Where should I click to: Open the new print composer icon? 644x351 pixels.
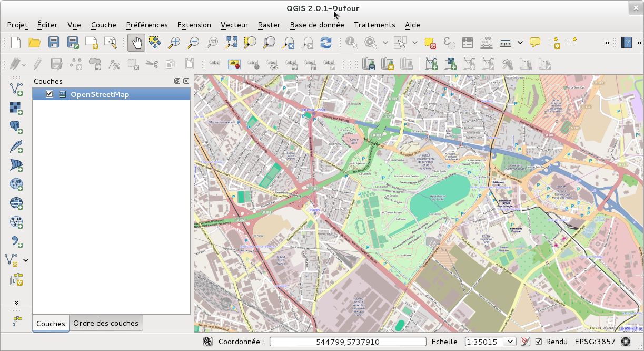[92, 43]
